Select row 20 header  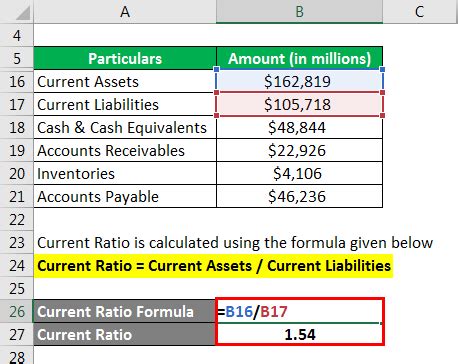click(17, 173)
